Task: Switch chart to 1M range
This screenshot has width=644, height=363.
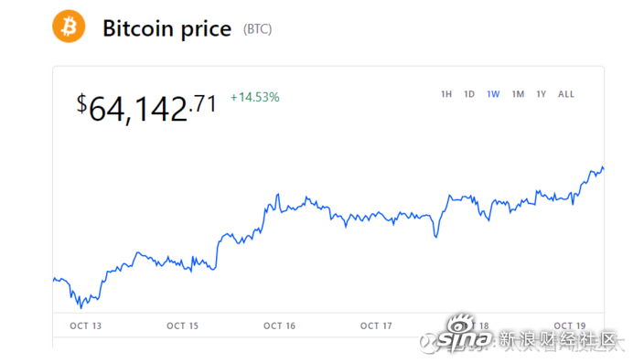Action: (518, 94)
